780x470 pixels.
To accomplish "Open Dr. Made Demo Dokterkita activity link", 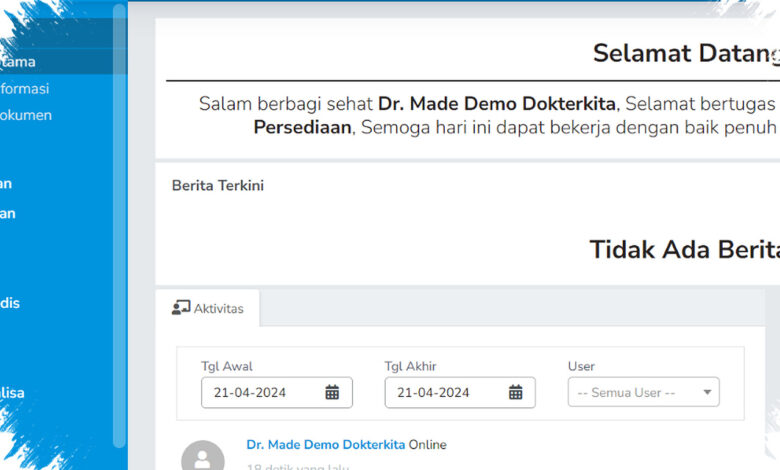I will pos(325,445).
